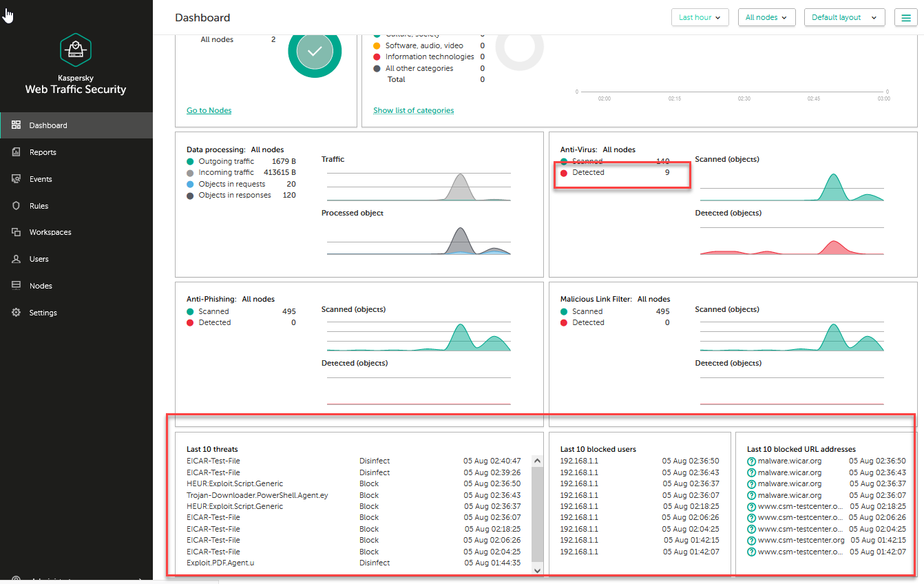Click the Events monitor icon
Image resolution: width=924 pixels, height=584 pixels.
tap(16, 179)
